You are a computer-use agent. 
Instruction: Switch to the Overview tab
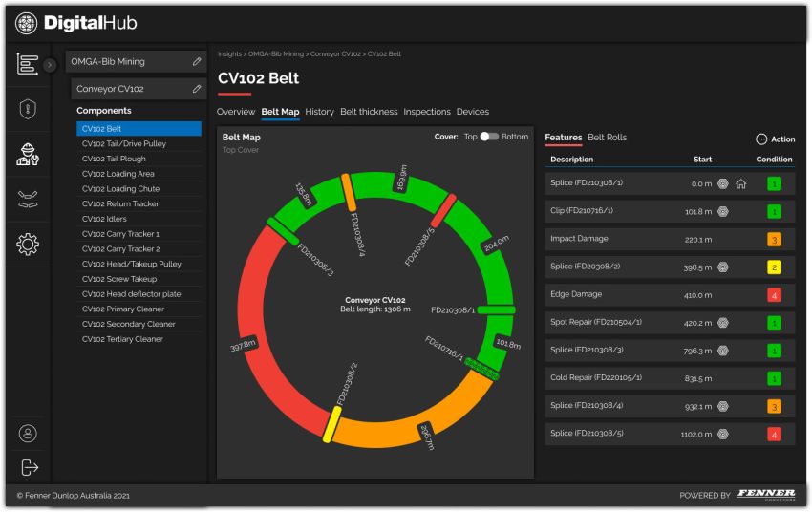pyautogui.click(x=236, y=112)
